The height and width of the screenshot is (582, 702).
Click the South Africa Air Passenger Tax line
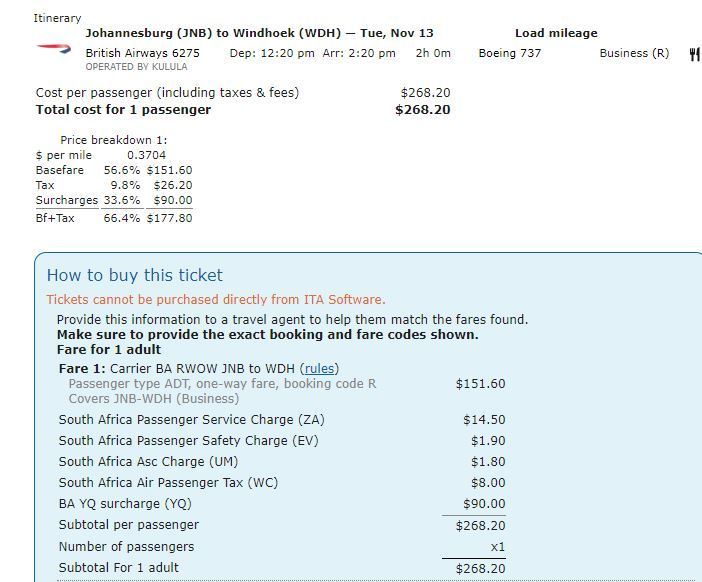(x=282, y=483)
